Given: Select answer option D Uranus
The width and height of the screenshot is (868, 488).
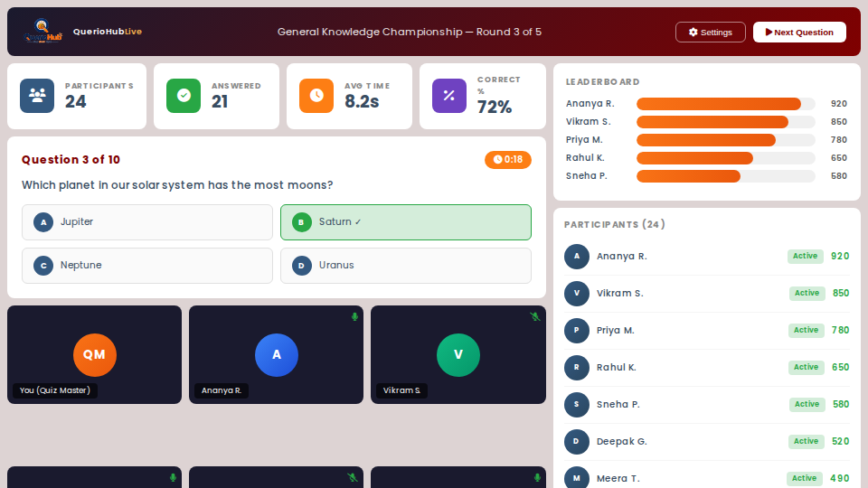Looking at the screenshot, I should pos(406,266).
